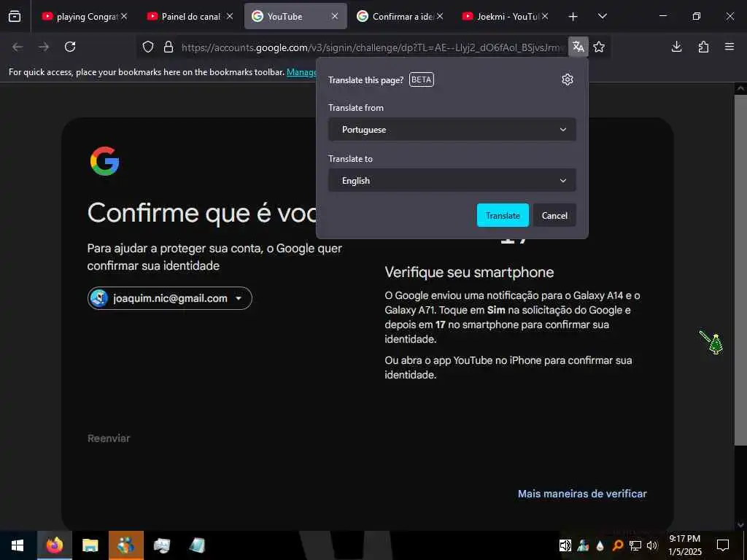Click the vertical page scrollbar thumb
Screen dimensions: 747x560
coord(740,271)
